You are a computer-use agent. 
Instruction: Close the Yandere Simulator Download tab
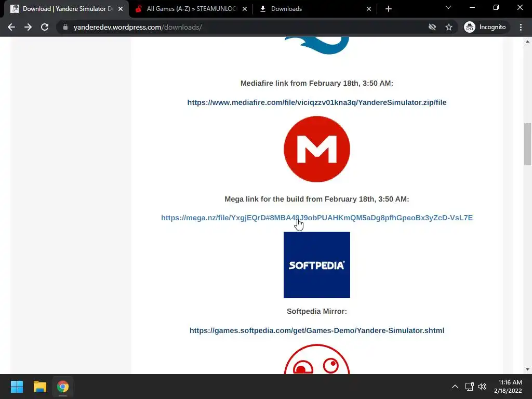121,9
